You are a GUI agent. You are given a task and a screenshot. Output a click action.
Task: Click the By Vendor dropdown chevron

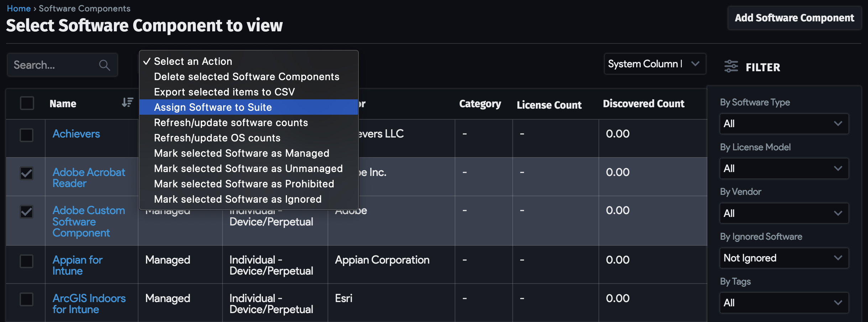click(838, 213)
